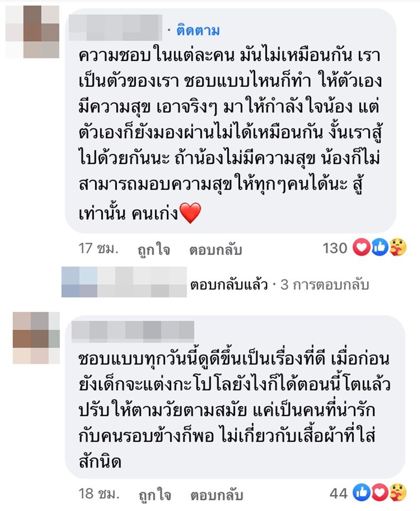
Task: Expand the 3 การตอบกลับ replies thread
Action: [324, 285]
